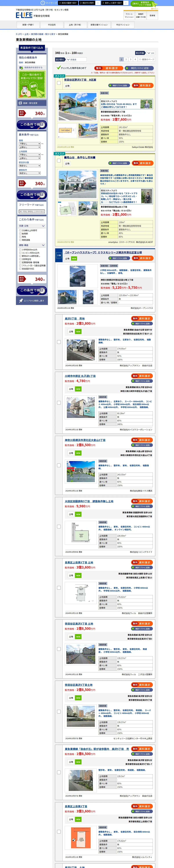Open the 土地面積 上限なし dropdown
Screen dimensions: 174x868
30,158
